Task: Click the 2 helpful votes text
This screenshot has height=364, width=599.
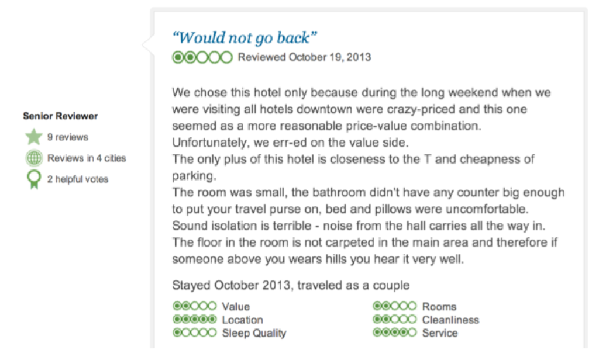Action: 78,179
